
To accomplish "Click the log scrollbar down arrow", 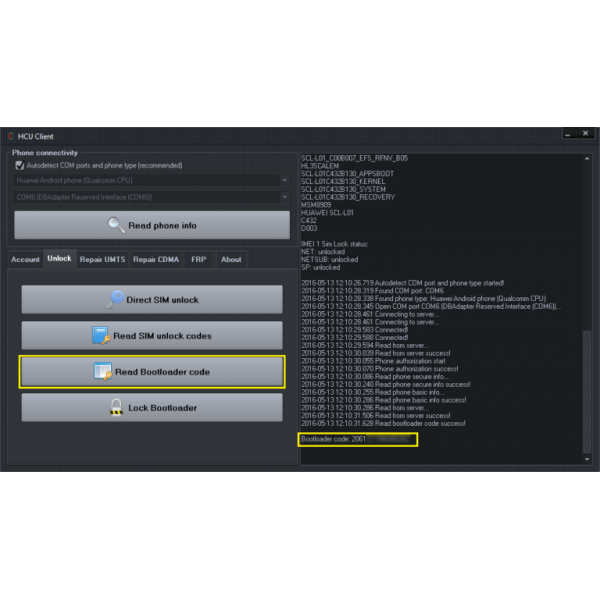I will click(587, 459).
